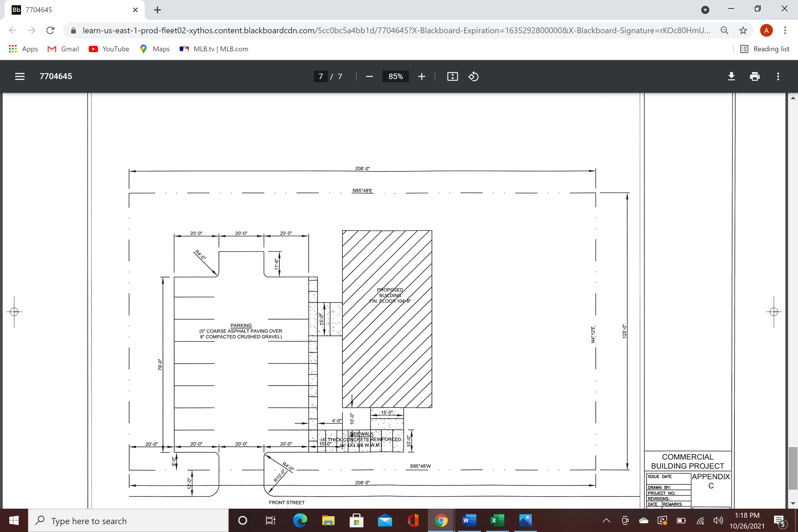798x532 pixels.
Task: Click the N85°48'E bearing text
Action: 362,190
